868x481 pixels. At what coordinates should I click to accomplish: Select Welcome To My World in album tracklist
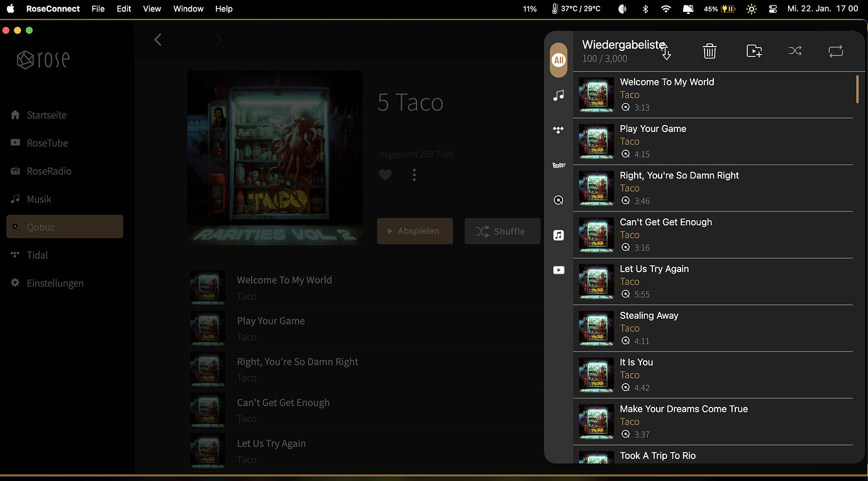click(x=365, y=287)
